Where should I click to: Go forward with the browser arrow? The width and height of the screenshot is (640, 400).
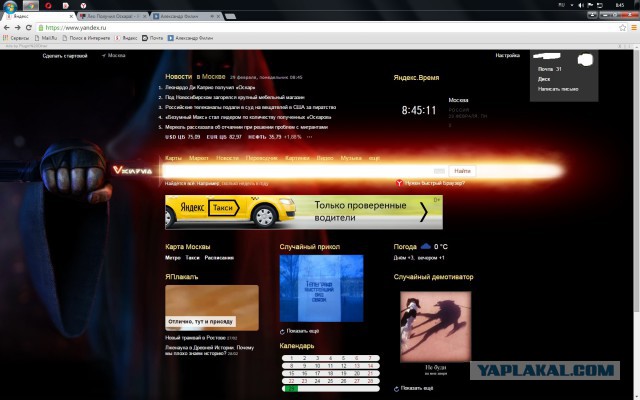[18, 28]
